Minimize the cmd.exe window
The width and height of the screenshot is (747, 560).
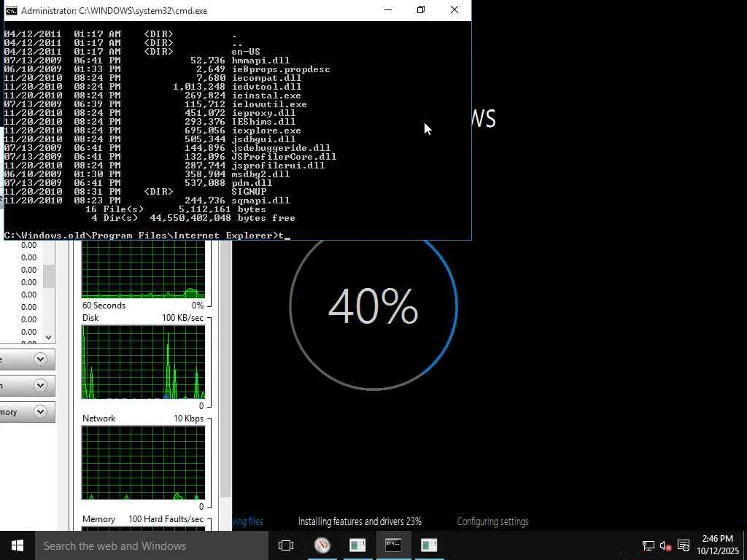pyautogui.click(x=388, y=10)
